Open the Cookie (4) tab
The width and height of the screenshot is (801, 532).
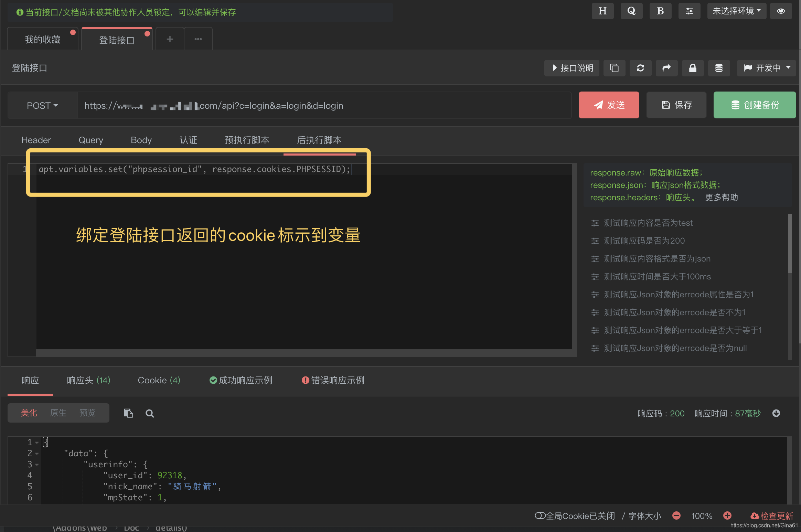pyautogui.click(x=159, y=380)
